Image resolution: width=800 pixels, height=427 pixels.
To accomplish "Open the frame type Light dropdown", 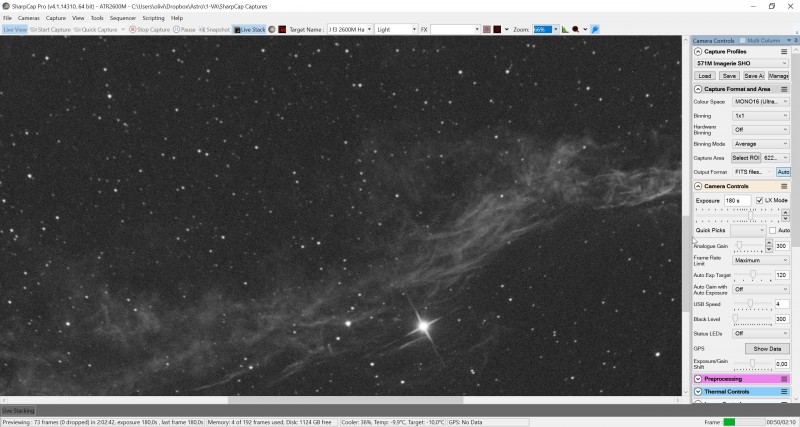I will coord(396,30).
